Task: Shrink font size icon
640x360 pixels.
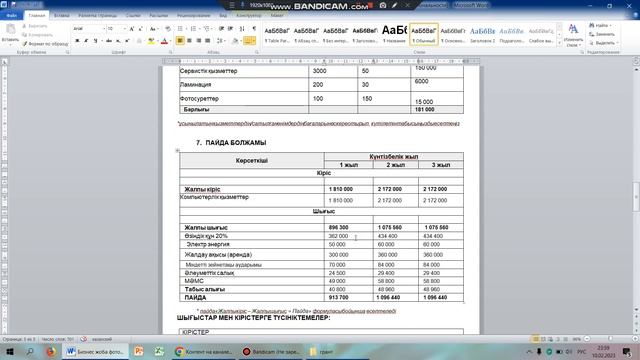Action: point(140,29)
